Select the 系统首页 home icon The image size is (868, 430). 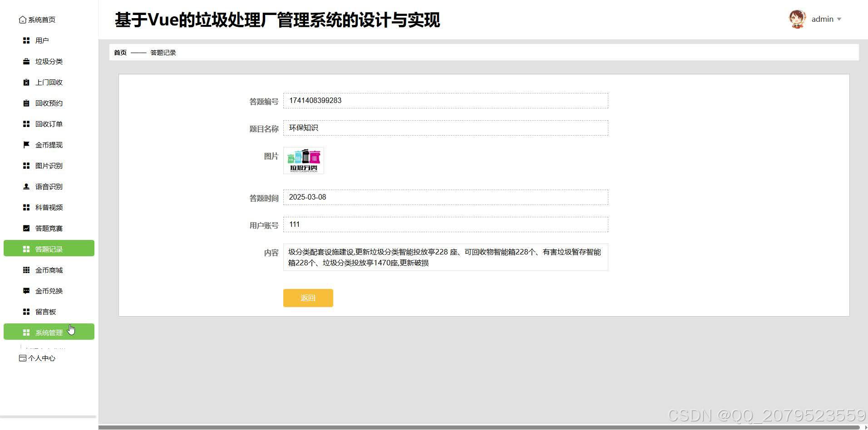23,19
